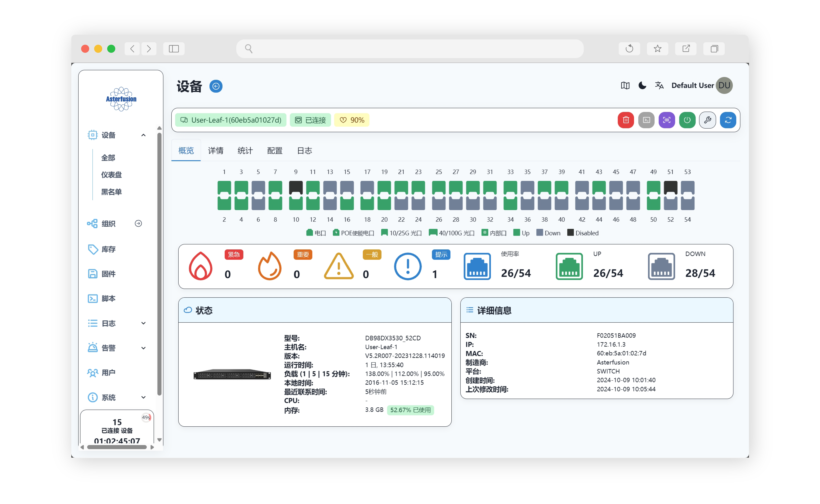Screen dimensions: 820x504
Task: Switch to the 详情 tab
Action: 216,151
